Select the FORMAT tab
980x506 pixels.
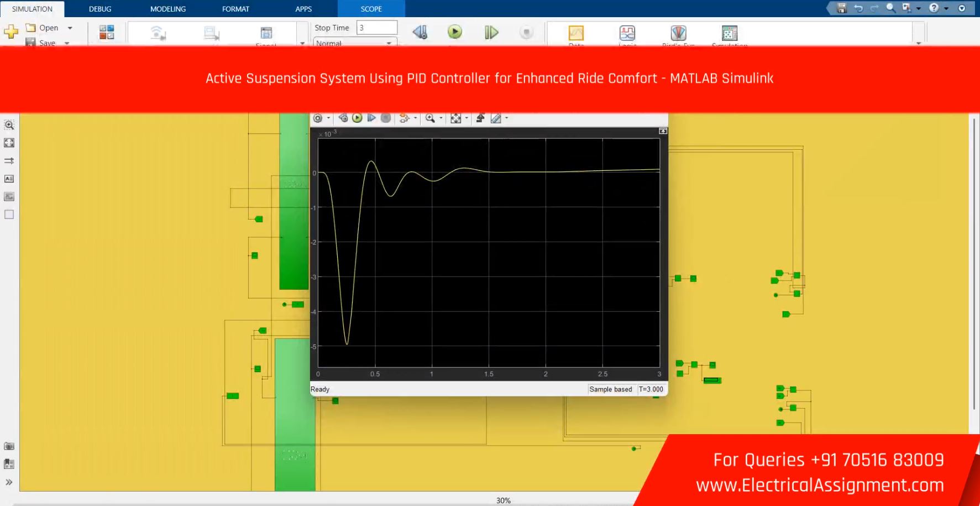pos(235,9)
